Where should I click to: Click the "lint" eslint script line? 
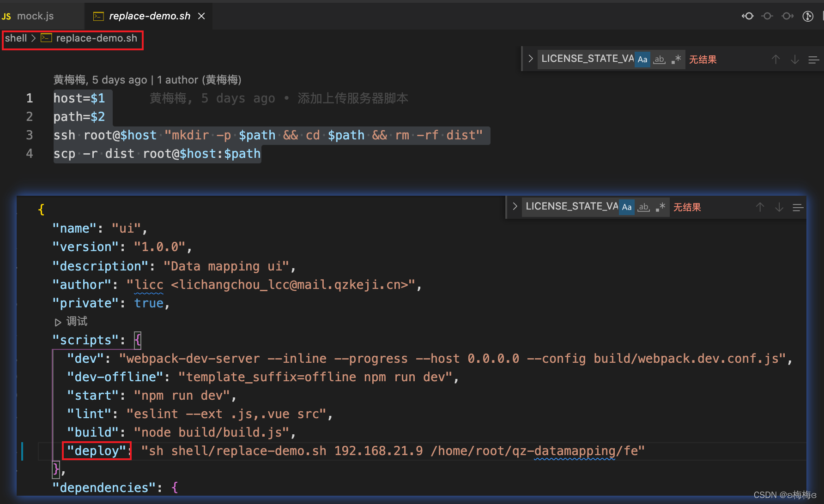(x=200, y=414)
